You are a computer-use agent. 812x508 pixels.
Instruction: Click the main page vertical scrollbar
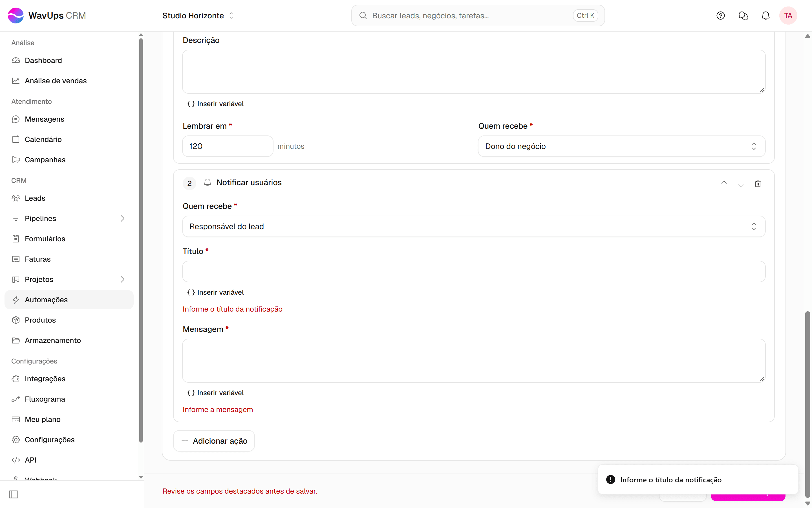(808, 404)
